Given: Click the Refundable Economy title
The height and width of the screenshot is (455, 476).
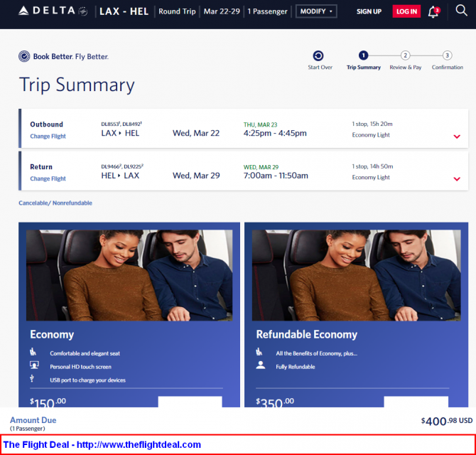Looking at the screenshot, I should pos(307,334).
